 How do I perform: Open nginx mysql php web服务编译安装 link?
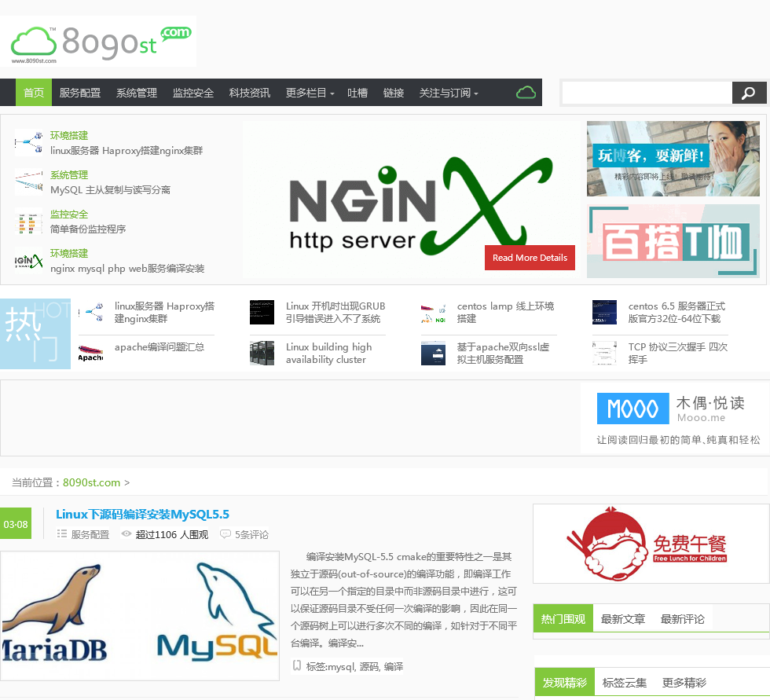click(127, 269)
